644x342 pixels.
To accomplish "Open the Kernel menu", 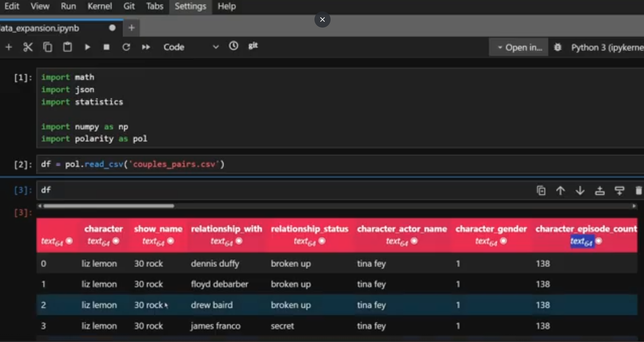I will click(x=99, y=6).
